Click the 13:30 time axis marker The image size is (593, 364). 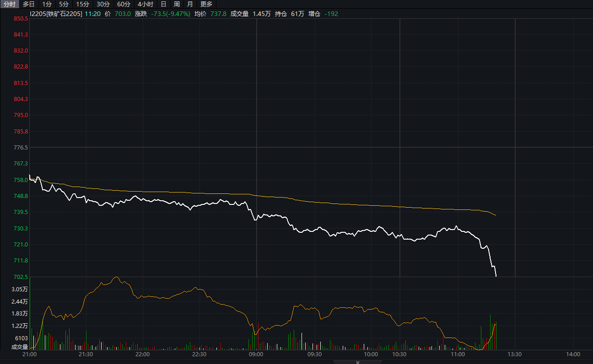pos(515,354)
